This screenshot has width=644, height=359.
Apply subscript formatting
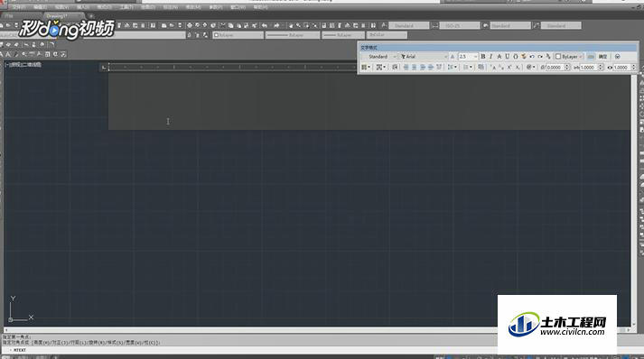(518, 68)
